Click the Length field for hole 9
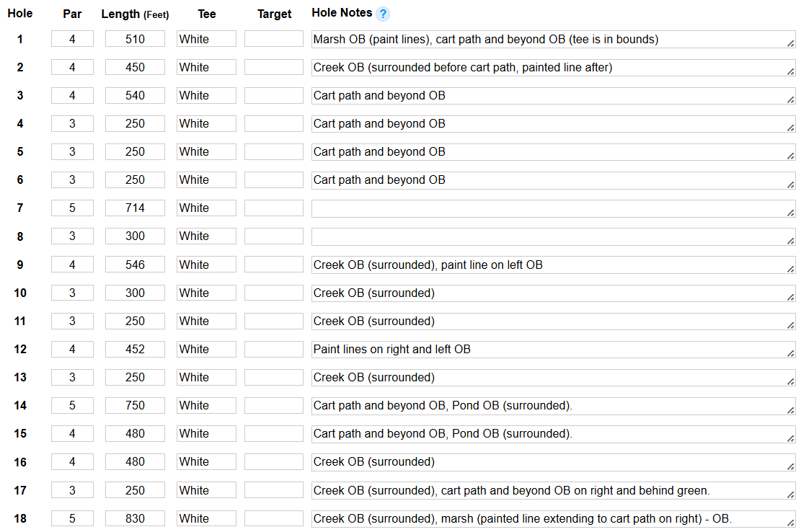This screenshot has width=801, height=532. pos(135,265)
